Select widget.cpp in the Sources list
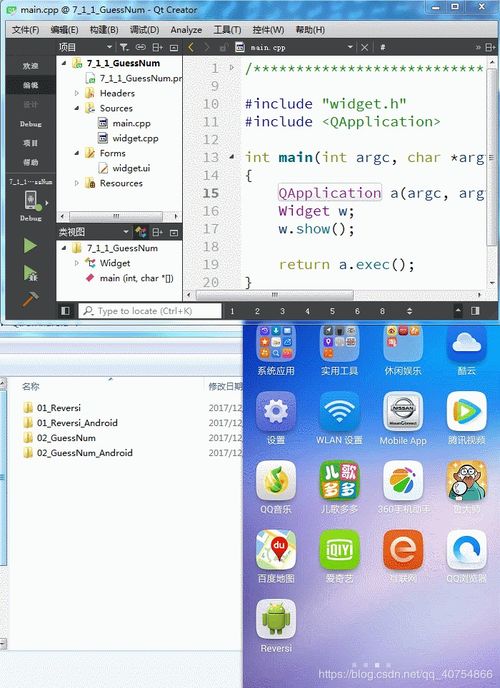The width and height of the screenshot is (500, 688). click(x=136, y=138)
